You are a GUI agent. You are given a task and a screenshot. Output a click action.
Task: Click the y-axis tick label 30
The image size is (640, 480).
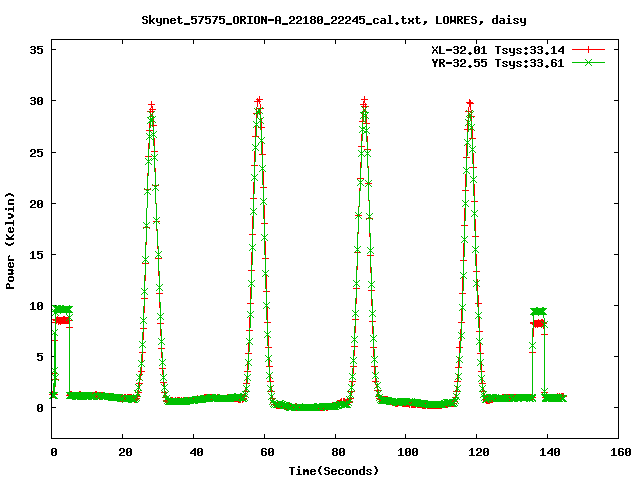(x=36, y=101)
